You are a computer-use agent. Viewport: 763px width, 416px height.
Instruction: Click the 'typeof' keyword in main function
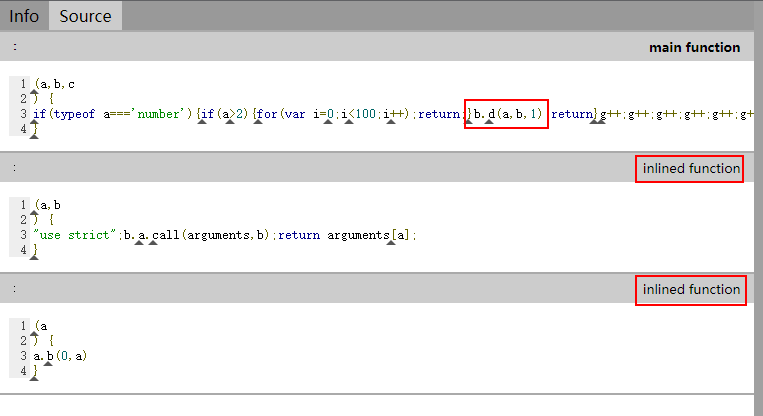coord(74,114)
